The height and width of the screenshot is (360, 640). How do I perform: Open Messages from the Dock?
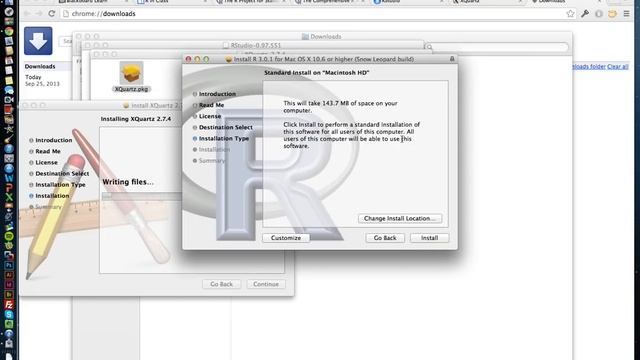pos(9,90)
